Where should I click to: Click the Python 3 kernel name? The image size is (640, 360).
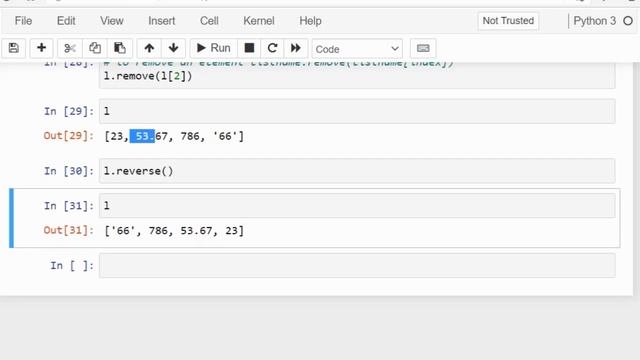594,21
